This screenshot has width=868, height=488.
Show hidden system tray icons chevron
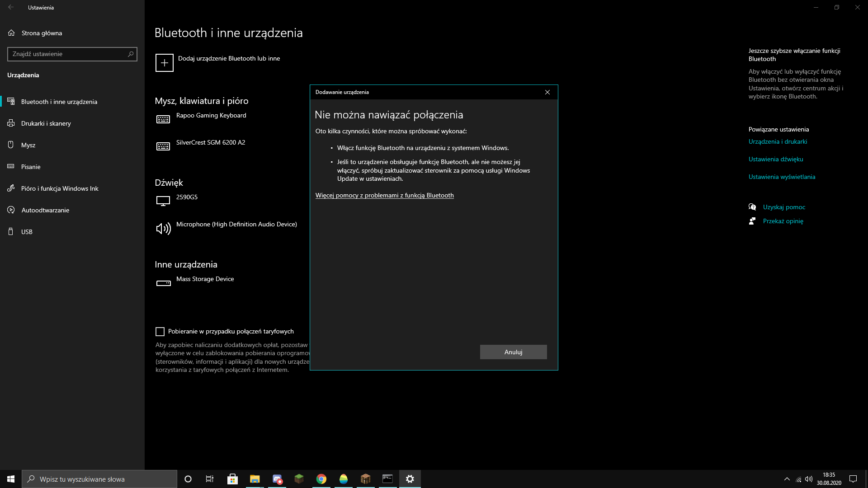coord(787,479)
